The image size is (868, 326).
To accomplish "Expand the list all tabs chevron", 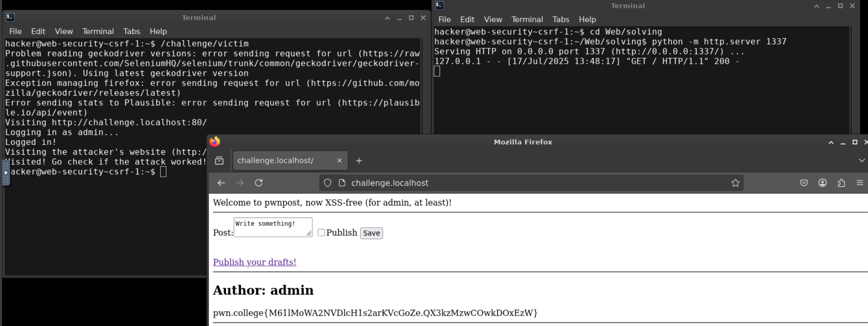I will (861, 161).
